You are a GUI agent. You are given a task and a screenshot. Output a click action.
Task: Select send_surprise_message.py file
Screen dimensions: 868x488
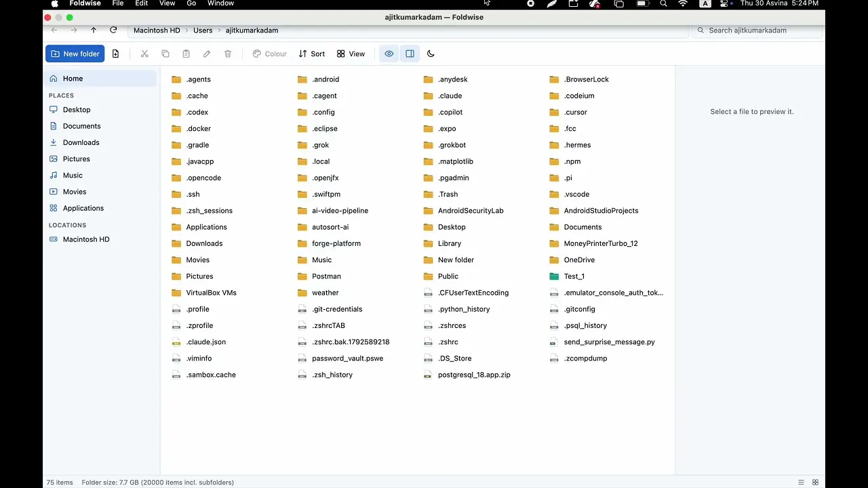602,342
